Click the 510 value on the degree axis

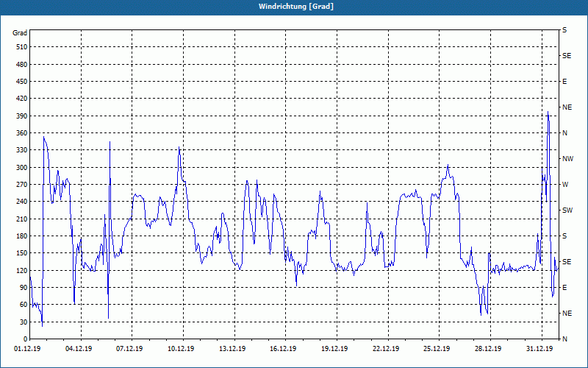(x=22, y=47)
